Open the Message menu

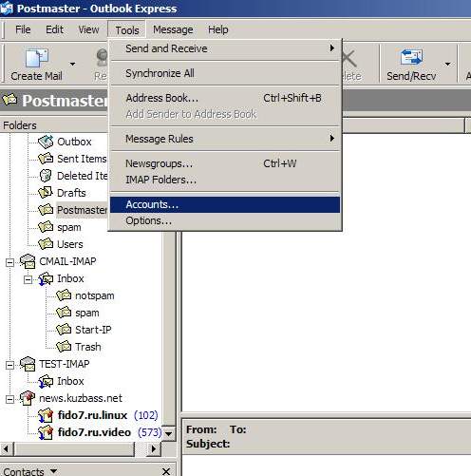coord(173,29)
